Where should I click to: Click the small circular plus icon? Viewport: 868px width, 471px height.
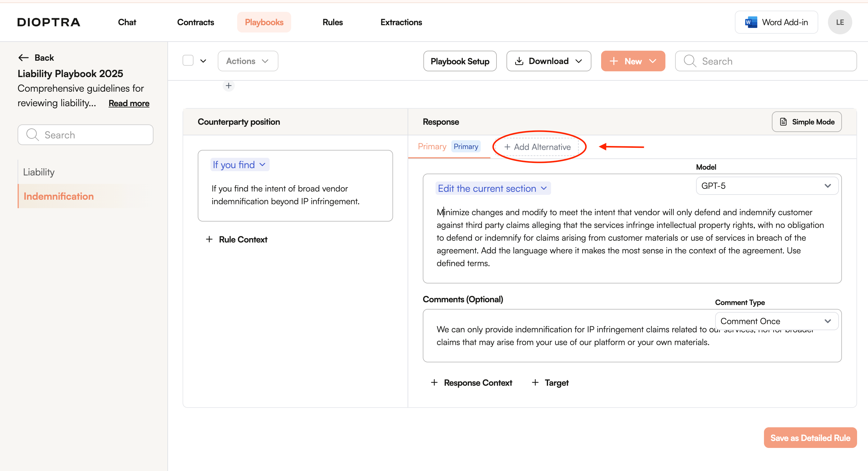click(228, 86)
